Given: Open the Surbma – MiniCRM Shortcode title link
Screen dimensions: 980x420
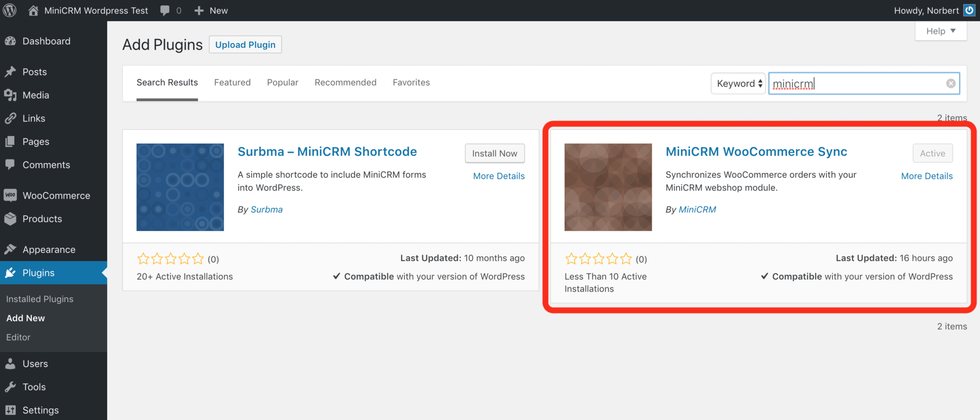Looking at the screenshot, I should 327,152.
